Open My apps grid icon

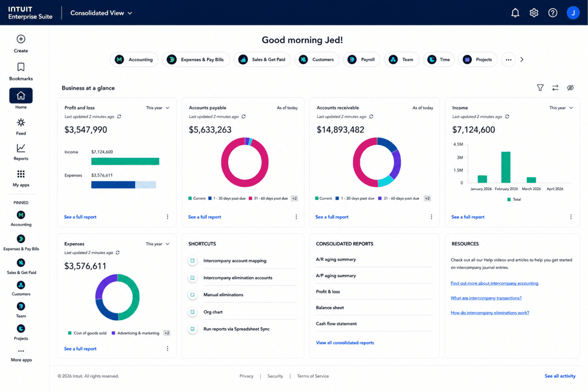(21, 174)
